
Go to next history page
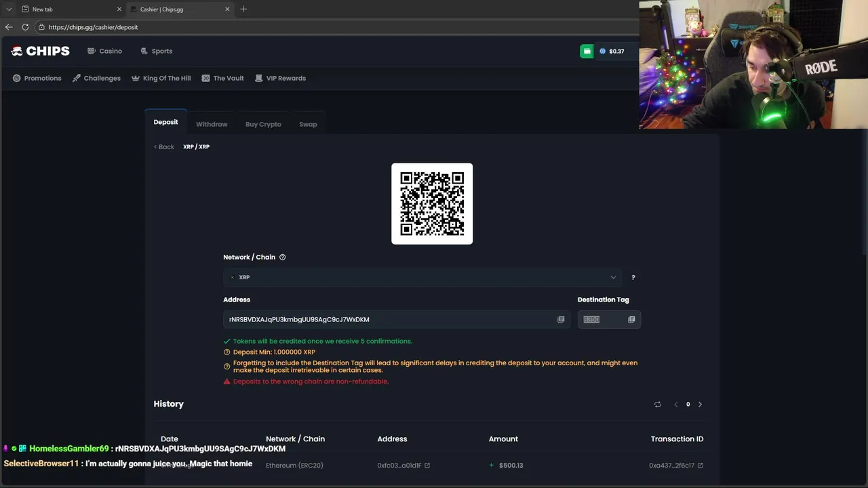pyautogui.click(x=700, y=404)
